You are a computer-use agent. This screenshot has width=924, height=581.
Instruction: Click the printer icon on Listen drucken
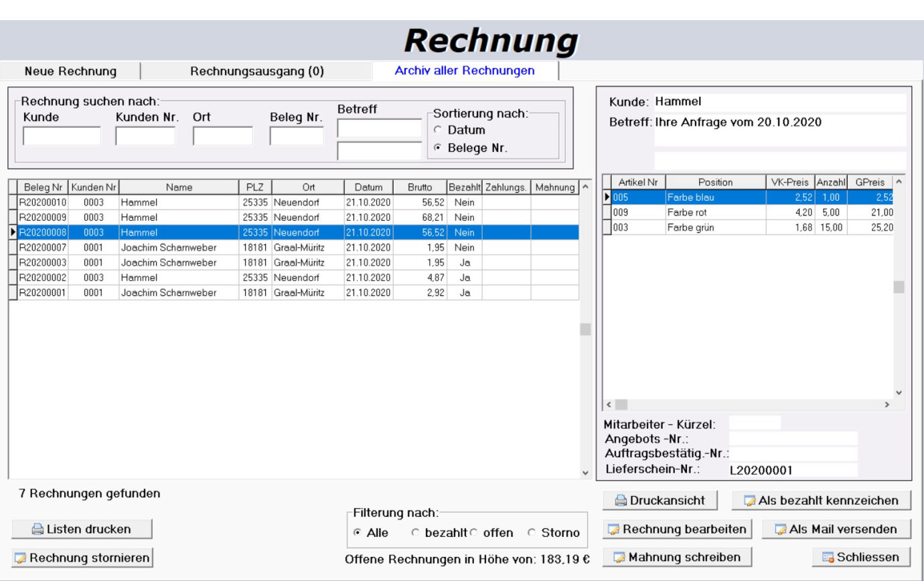[x=37, y=529]
